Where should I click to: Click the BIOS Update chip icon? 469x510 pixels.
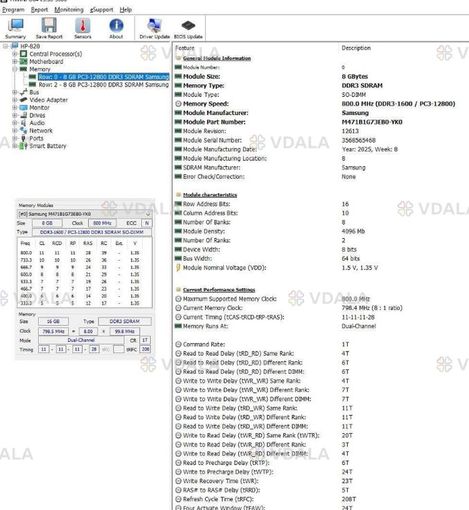click(x=188, y=25)
